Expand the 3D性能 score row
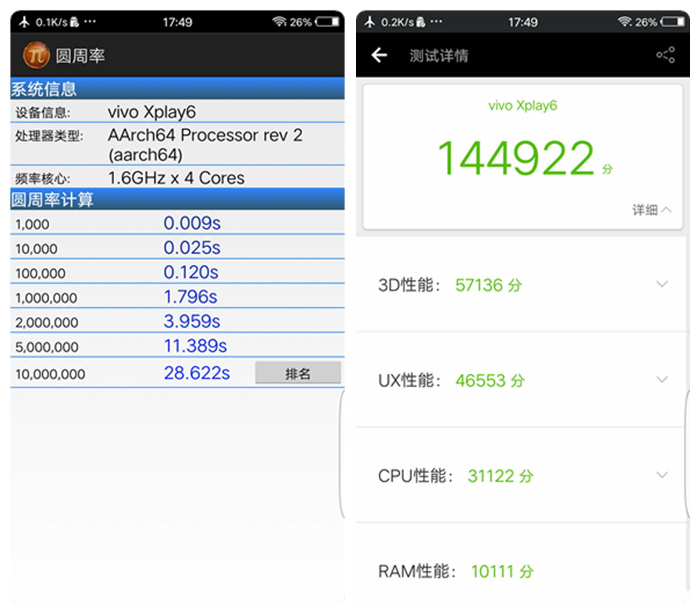Screen dimensions: 700x614 pos(662,285)
